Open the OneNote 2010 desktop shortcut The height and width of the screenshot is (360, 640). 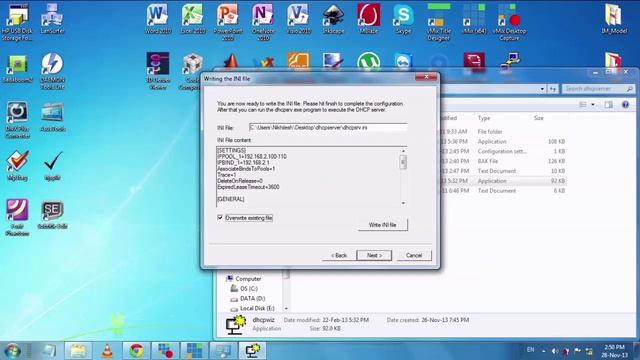[263, 22]
